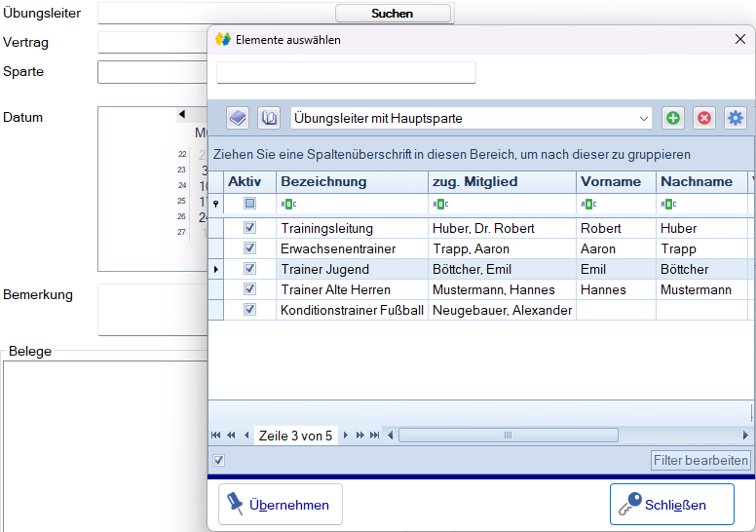Click the search field above the toolbar
The width and height of the screenshot is (756, 532).
tap(346, 73)
